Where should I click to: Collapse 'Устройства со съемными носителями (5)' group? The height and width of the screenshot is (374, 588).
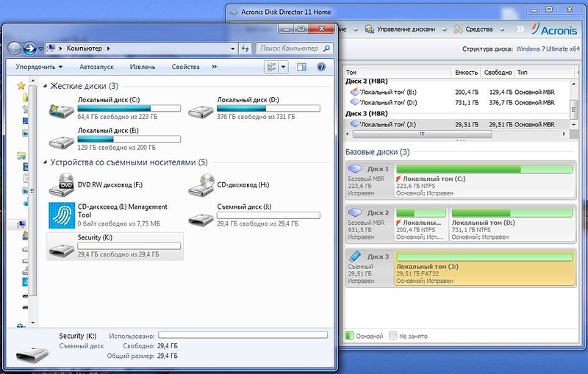pos(45,162)
